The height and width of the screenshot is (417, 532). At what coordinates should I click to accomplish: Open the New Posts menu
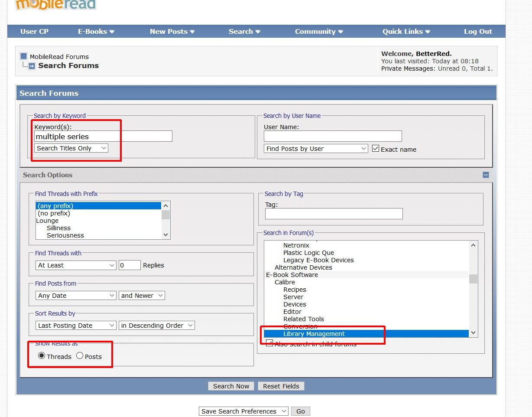click(x=172, y=32)
